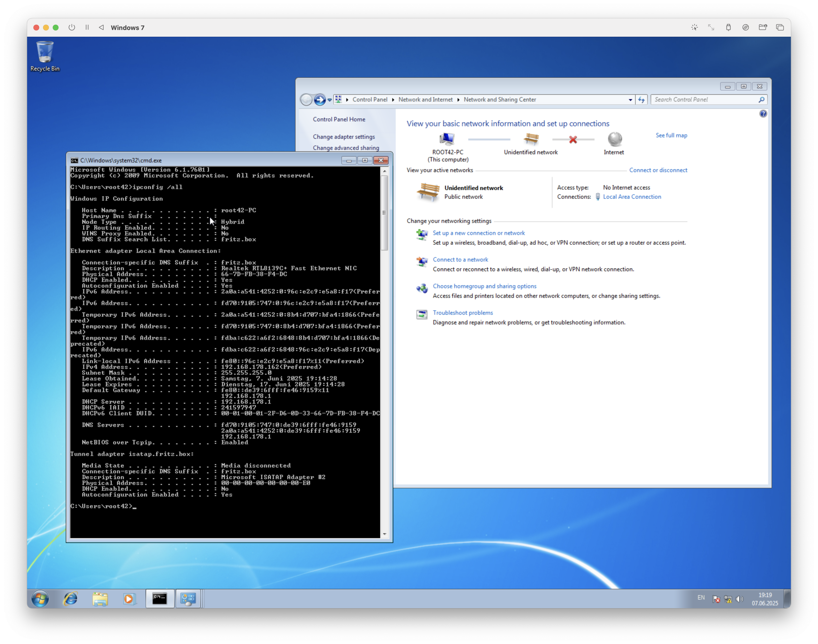Open Choose homegroup and sharing options
This screenshot has height=644, width=818.
[484, 286]
